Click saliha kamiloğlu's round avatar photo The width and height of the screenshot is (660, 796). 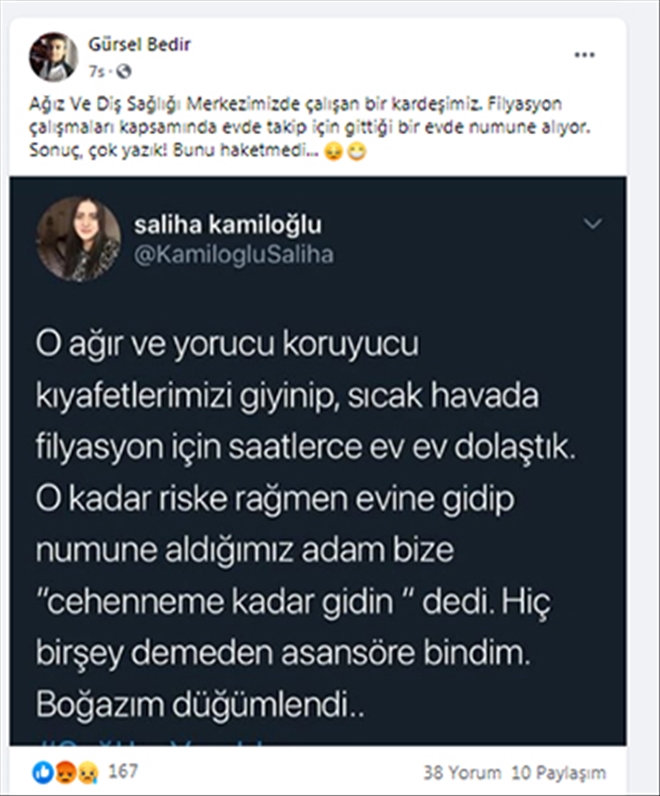[x=79, y=239]
